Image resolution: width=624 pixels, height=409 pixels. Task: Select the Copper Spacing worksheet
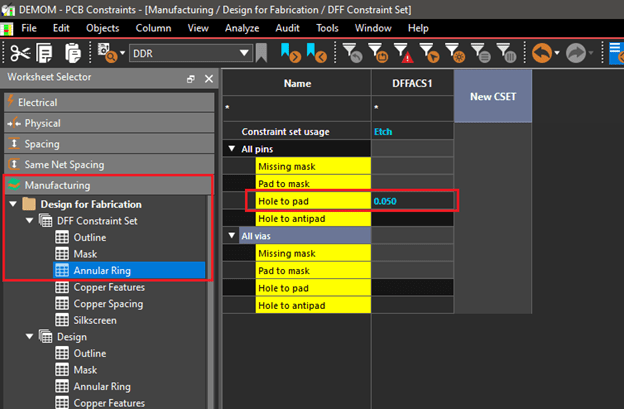click(108, 304)
